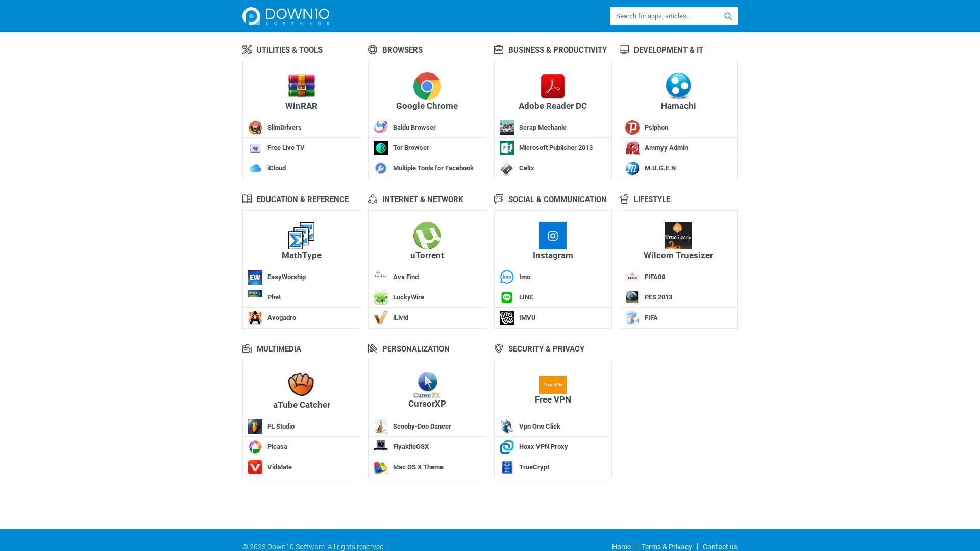Click the Tor Browser icon
The width and height of the screenshot is (980, 551).
(381, 148)
